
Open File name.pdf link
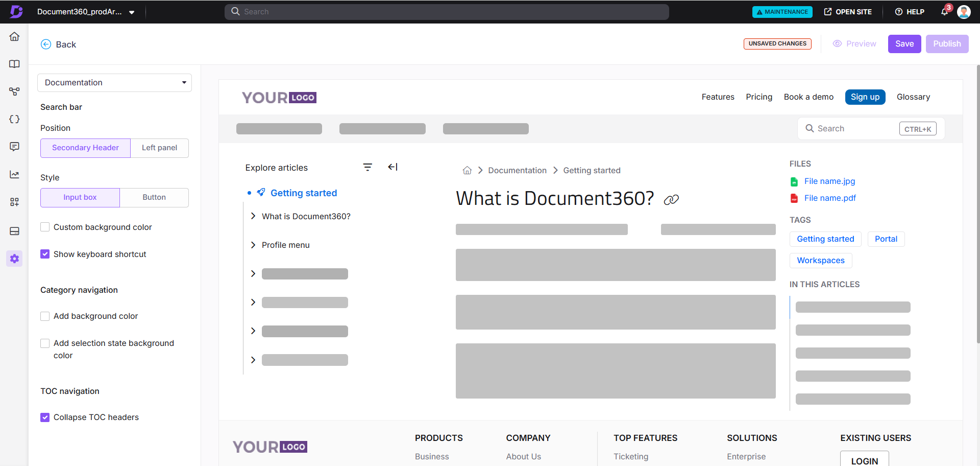point(830,198)
